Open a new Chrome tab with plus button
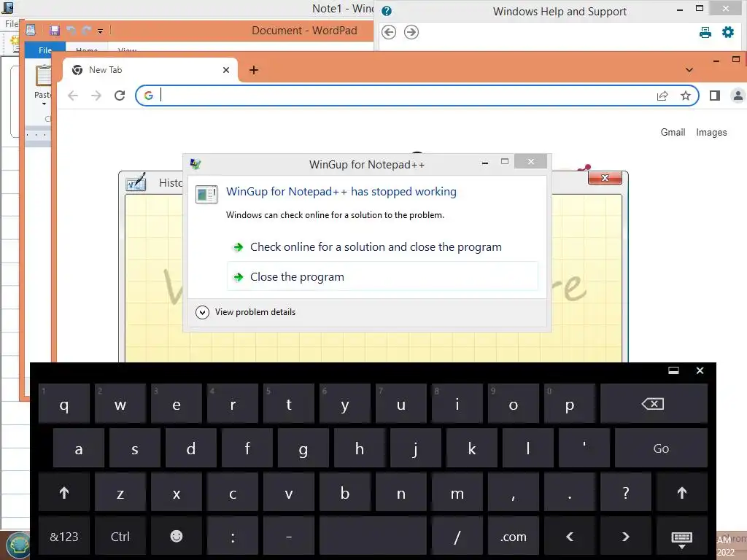The image size is (747, 560). [254, 70]
